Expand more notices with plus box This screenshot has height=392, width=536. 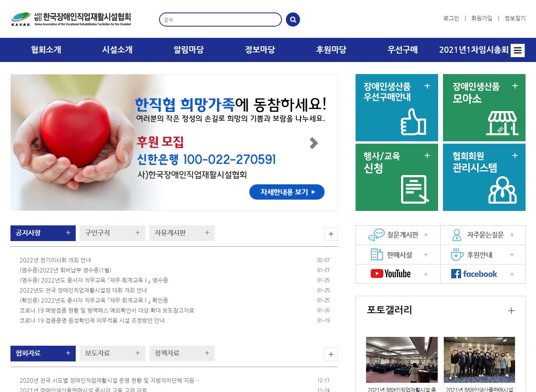point(331,234)
